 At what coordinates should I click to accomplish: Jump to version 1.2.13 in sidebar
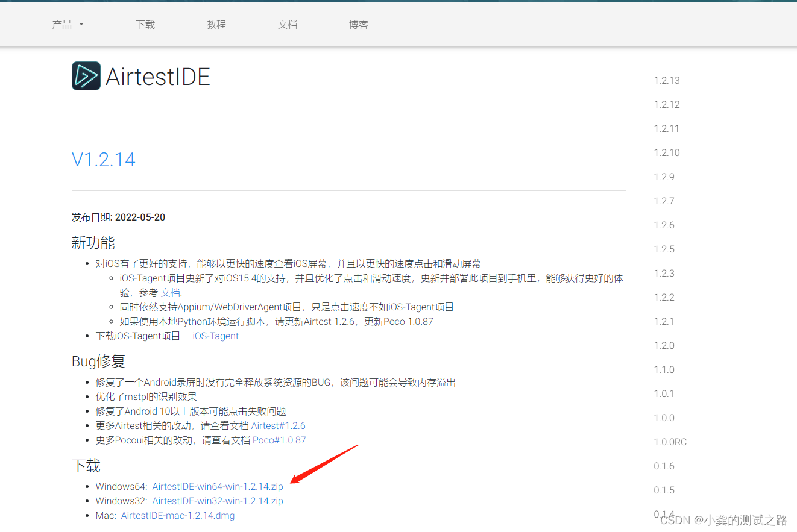pyautogui.click(x=667, y=81)
